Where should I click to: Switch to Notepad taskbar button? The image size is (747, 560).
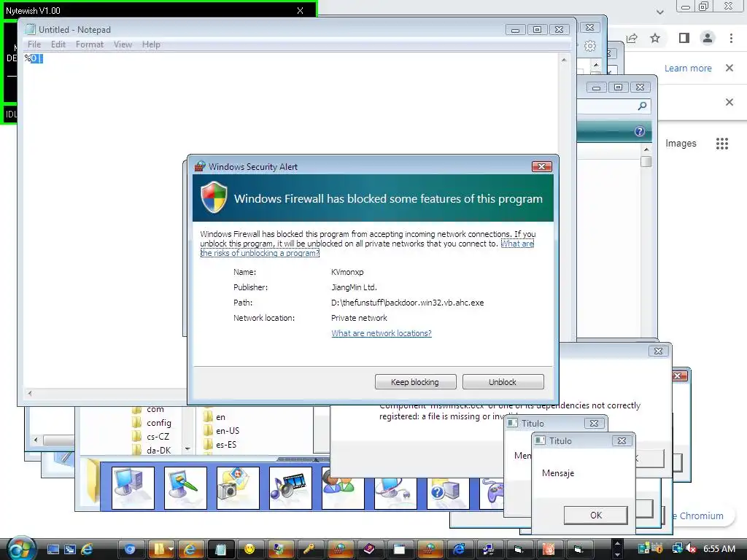pos(220,550)
